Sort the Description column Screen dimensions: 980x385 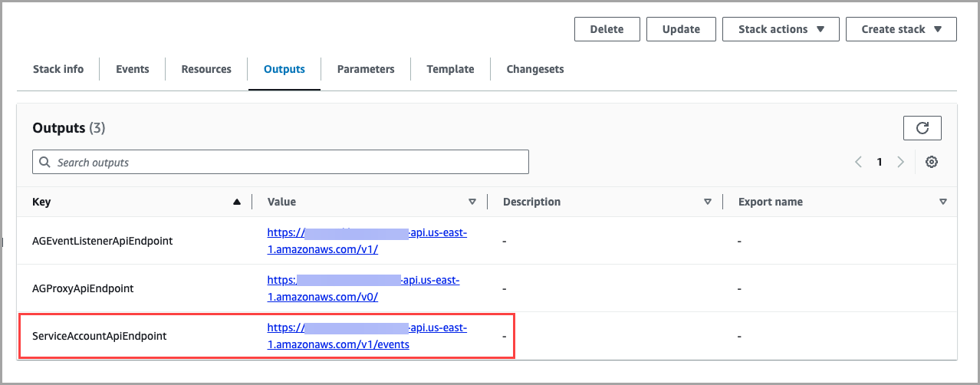click(708, 202)
